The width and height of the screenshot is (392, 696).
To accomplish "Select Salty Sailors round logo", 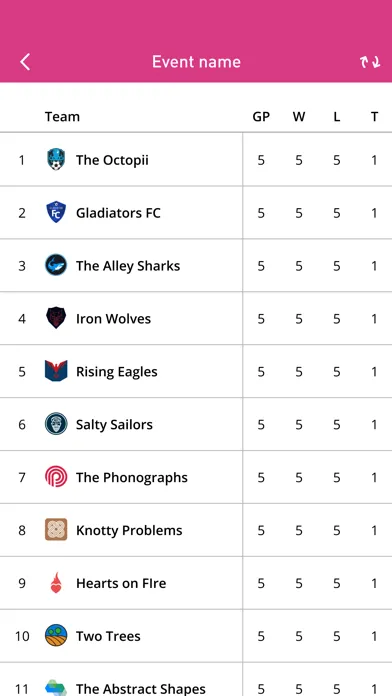I will [56, 424].
